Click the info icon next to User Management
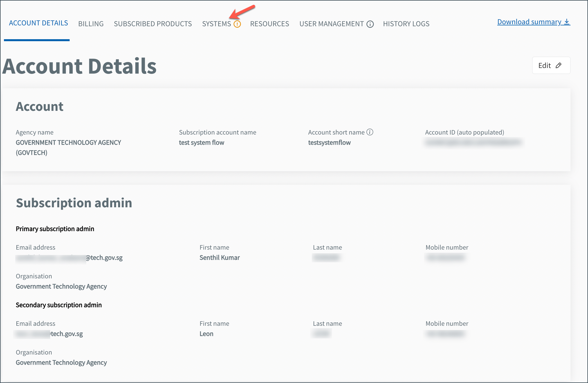This screenshot has height=383, width=588. tap(370, 24)
